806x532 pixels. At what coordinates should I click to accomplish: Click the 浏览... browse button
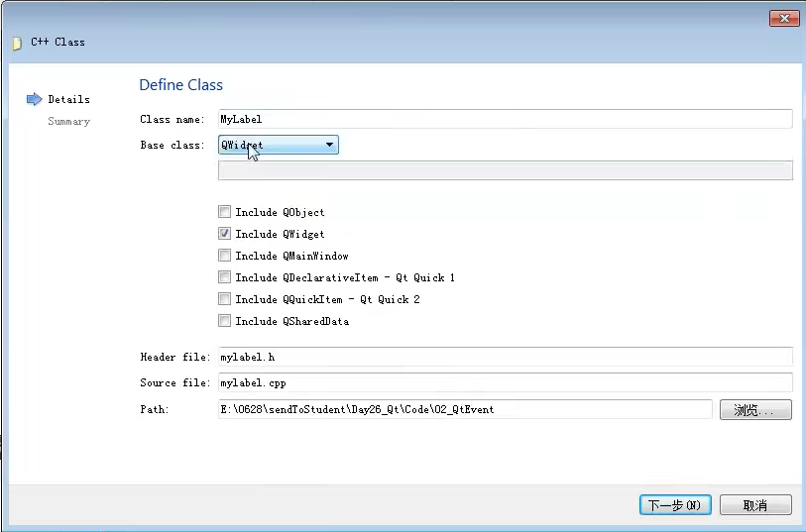755,410
